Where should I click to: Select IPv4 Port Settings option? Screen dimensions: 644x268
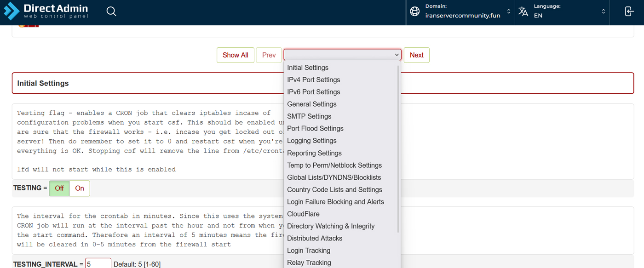pos(313,80)
